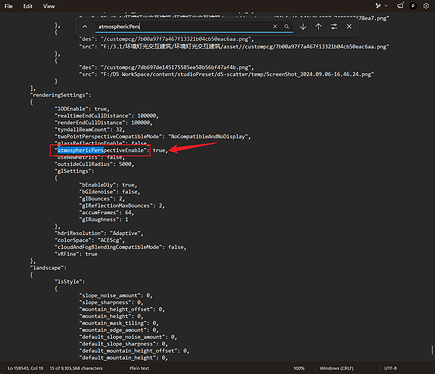Click the "gIBounces": 2 line
435x374 pixels.
(x=102, y=199)
